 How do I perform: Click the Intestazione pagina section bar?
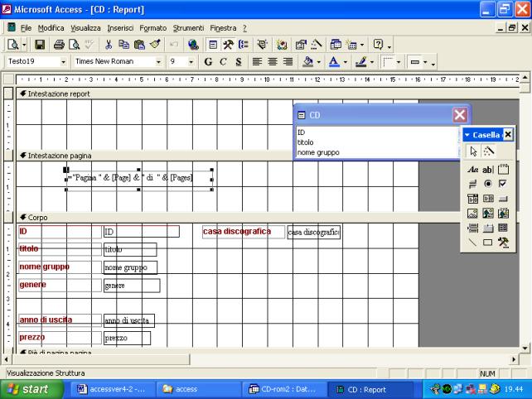tap(155, 156)
